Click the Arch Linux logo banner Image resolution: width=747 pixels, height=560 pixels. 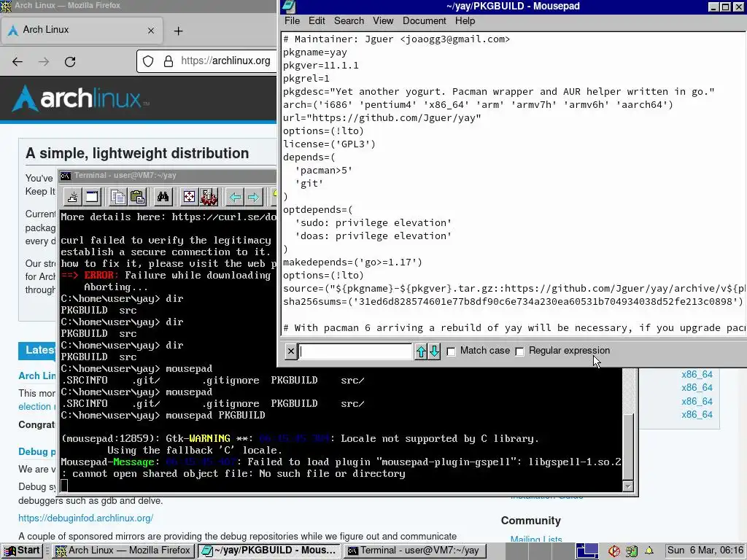(x=80, y=98)
